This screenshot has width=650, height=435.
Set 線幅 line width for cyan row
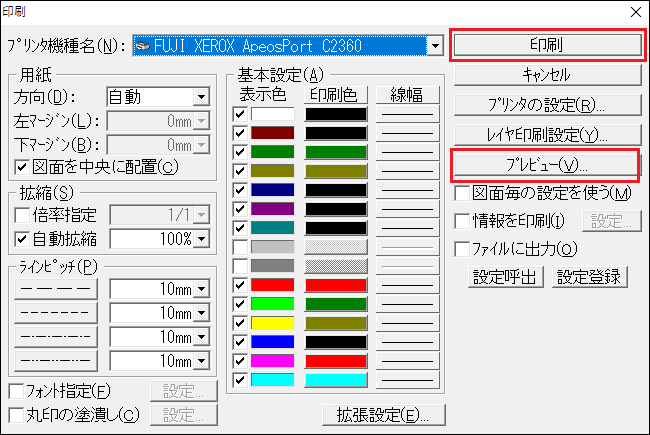click(x=407, y=380)
